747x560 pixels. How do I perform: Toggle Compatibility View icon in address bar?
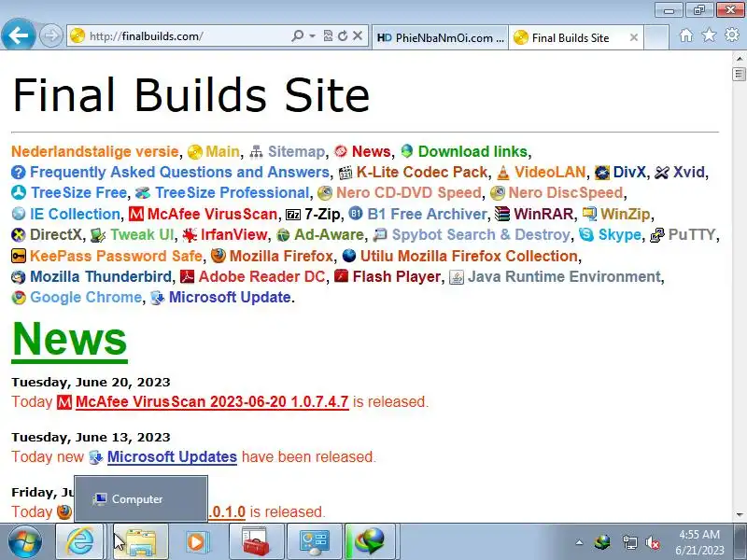tap(328, 35)
